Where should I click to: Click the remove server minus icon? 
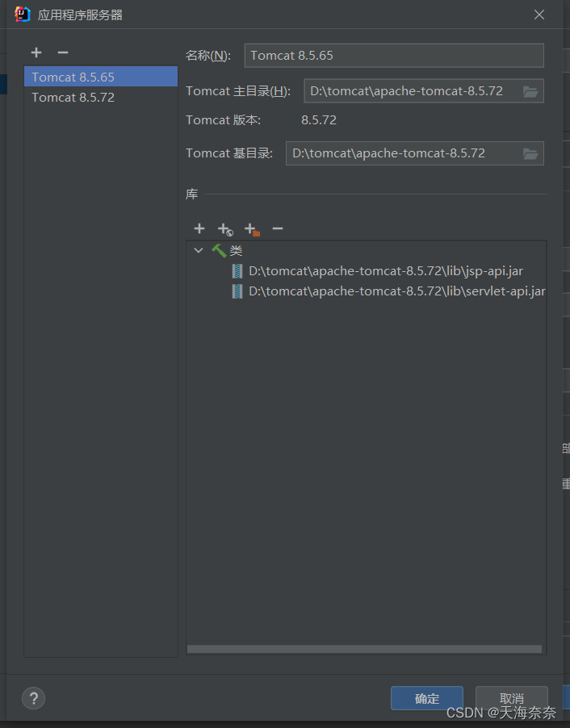point(63,53)
